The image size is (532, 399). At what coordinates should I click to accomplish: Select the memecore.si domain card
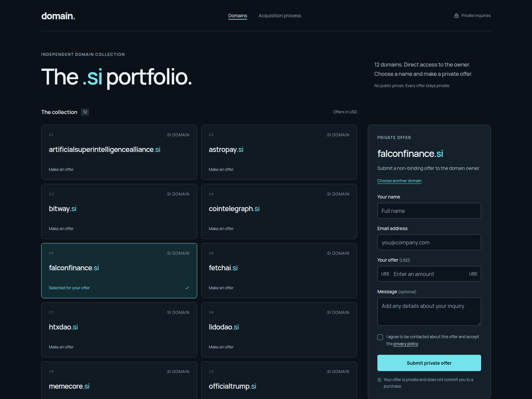pyautogui.click(x=119, y=380)
